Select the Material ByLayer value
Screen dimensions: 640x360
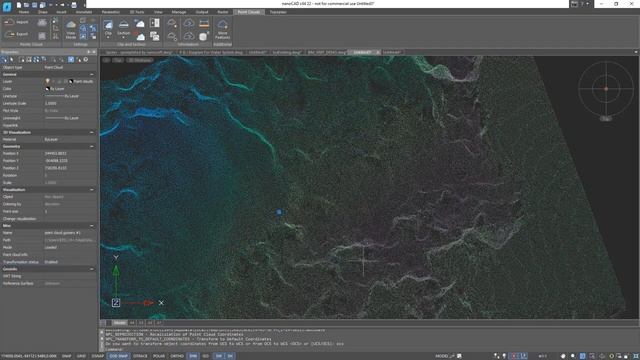point(69,140)
